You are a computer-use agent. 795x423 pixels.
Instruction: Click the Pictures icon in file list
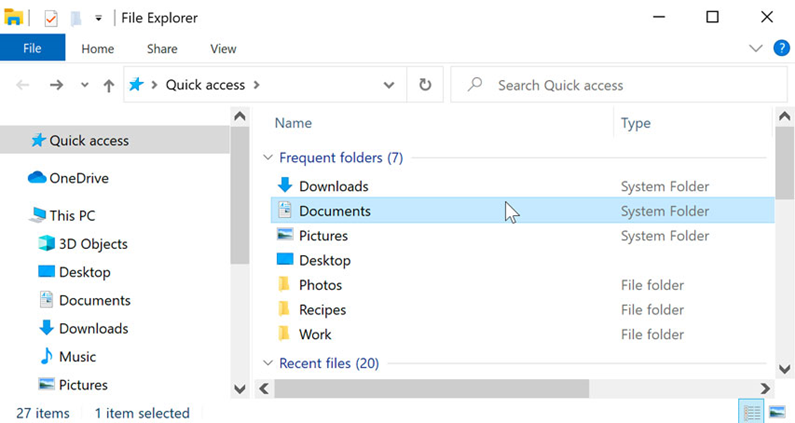(285, 234)
